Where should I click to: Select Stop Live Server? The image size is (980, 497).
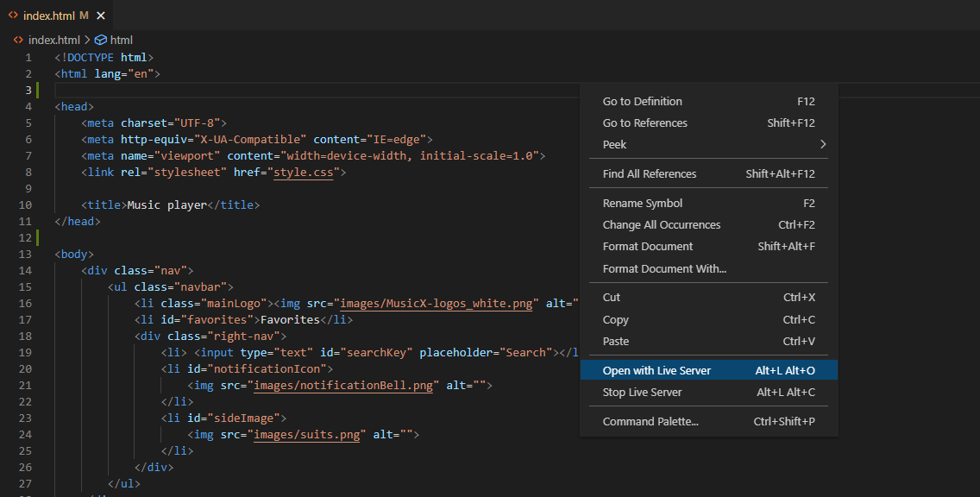(640, 392)
